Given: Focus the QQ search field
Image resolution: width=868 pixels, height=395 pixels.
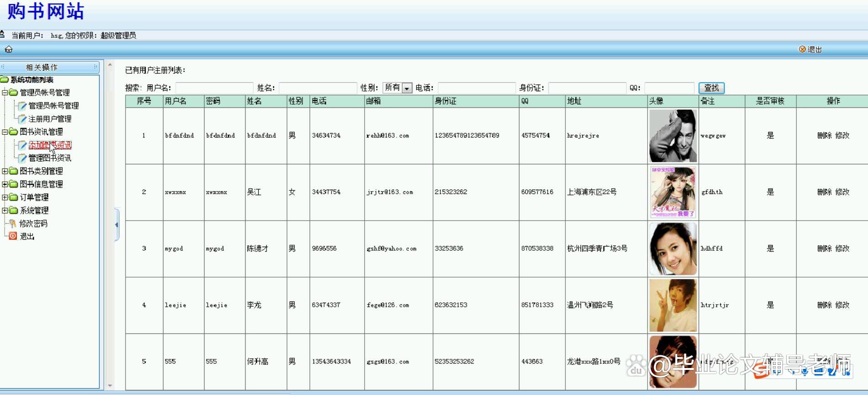Looking at the screenshot, I should [x=669, y=88].
